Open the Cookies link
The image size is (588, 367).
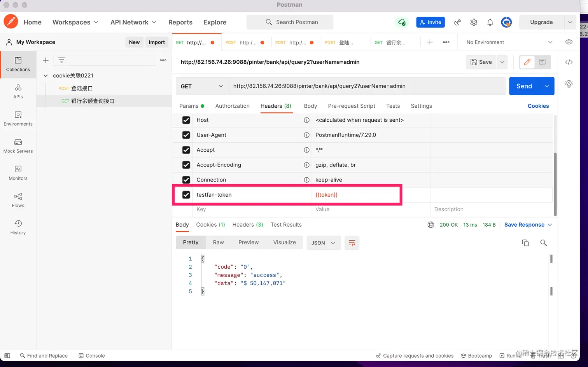(538, 106)
